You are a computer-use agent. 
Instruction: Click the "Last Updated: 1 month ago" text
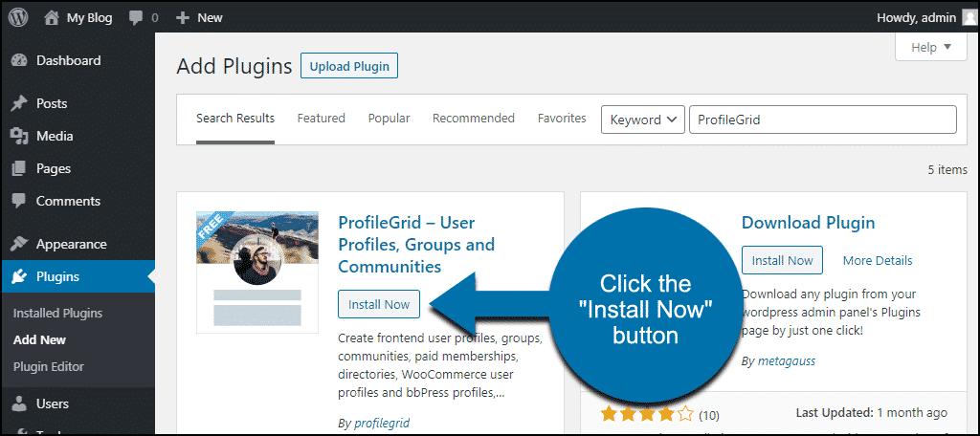tap(871, 413)
